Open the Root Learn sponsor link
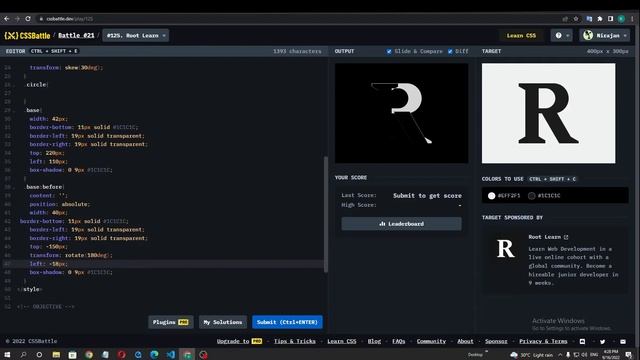Image resolution: width=640 pixels, height=360 pixels. [x=548, y=237]
